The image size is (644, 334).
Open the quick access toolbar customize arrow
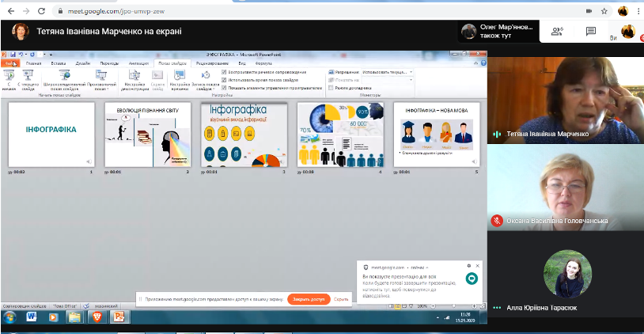(x=51, y=55)
